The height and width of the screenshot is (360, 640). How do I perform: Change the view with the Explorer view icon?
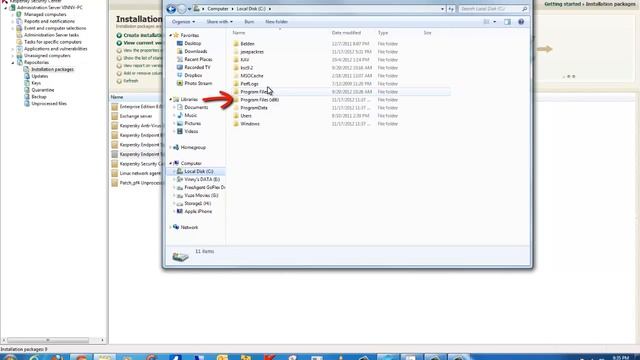pos(486,22)
